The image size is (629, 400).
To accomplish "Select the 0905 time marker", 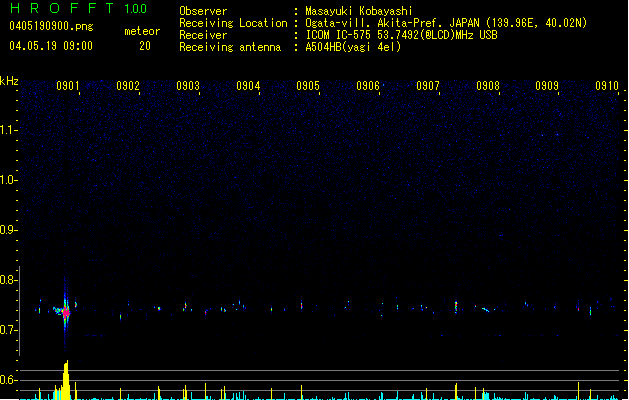I will point(308,85).
